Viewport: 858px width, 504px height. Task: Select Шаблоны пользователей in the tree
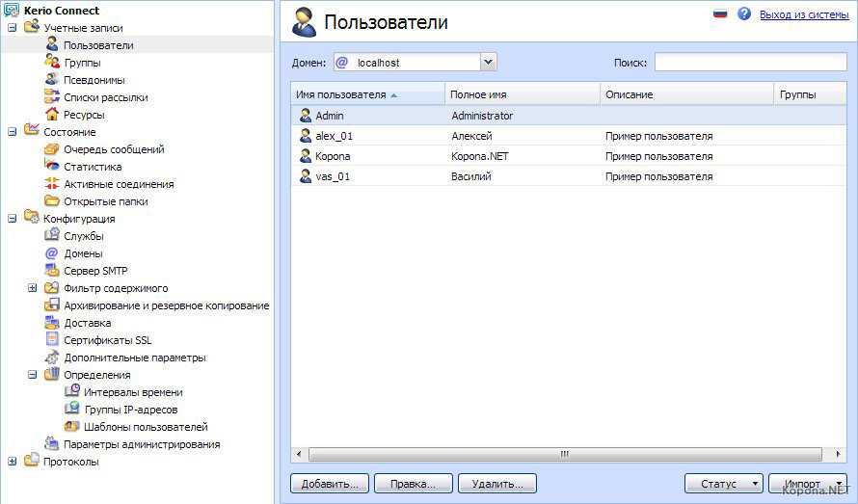[x=145, y=427]
